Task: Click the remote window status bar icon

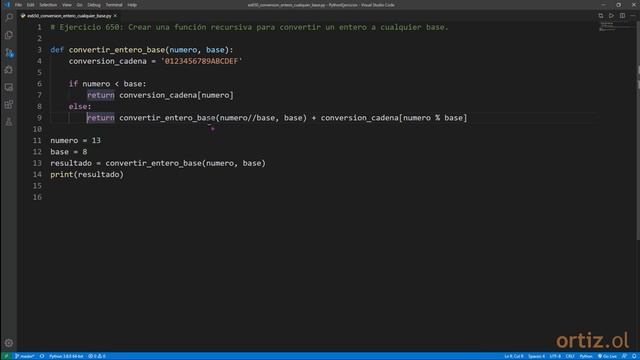Action: coord(6,356)
